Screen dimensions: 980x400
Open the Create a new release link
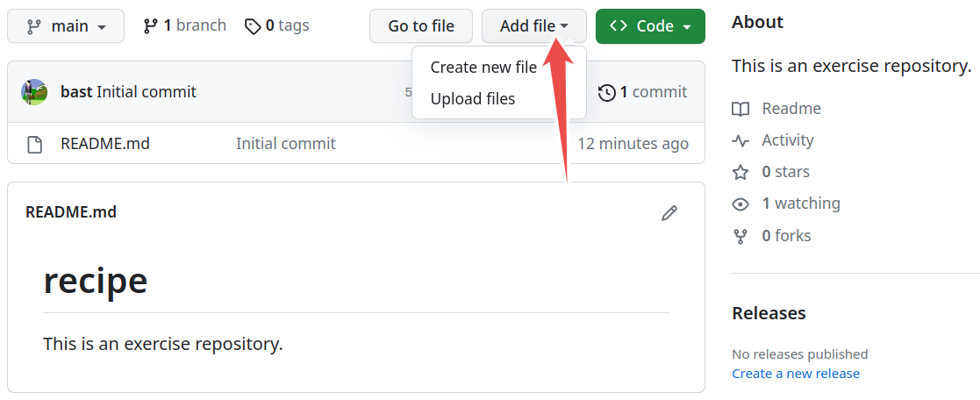click(796, 374)
